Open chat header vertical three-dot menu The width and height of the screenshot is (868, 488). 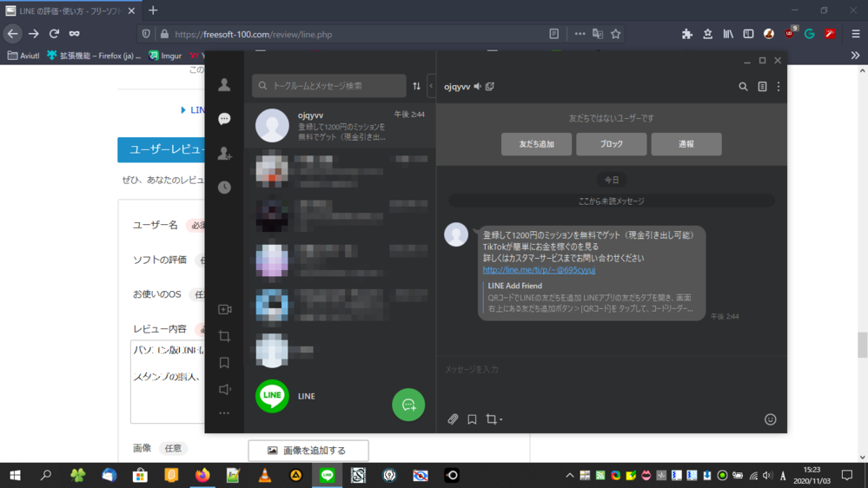pos(779,86)
